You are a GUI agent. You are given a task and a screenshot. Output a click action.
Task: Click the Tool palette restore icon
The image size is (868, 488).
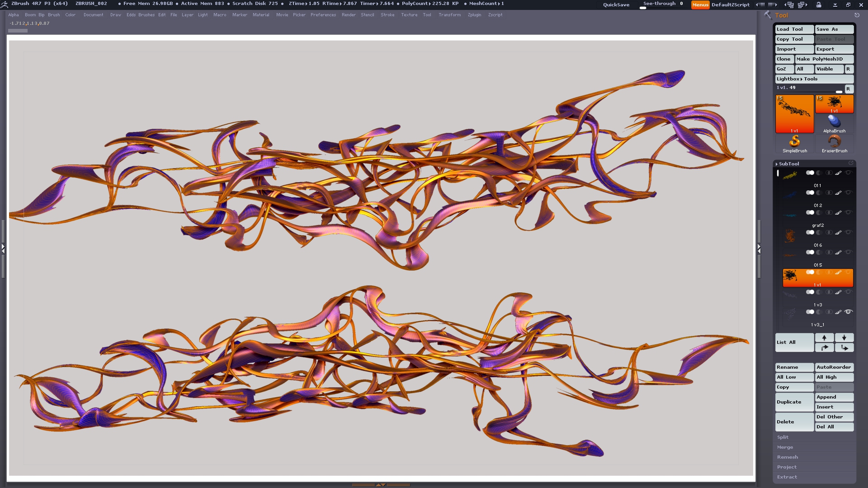(x=857, y=15)
